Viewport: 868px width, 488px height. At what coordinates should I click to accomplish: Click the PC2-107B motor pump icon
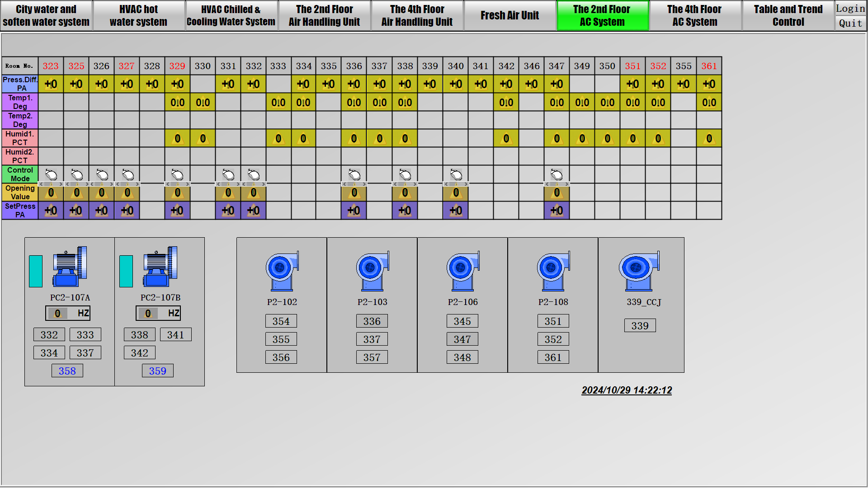[160, 267]
